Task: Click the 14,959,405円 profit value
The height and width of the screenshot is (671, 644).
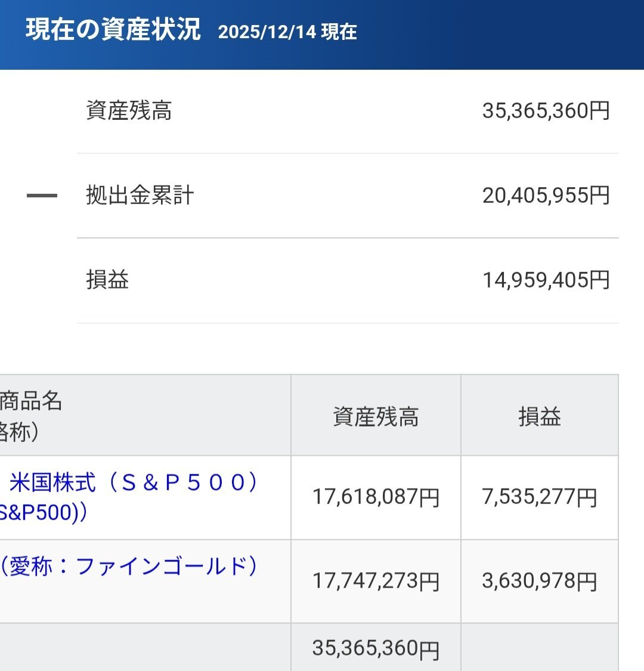Action: pyautogui.click(x=546, y=280)
